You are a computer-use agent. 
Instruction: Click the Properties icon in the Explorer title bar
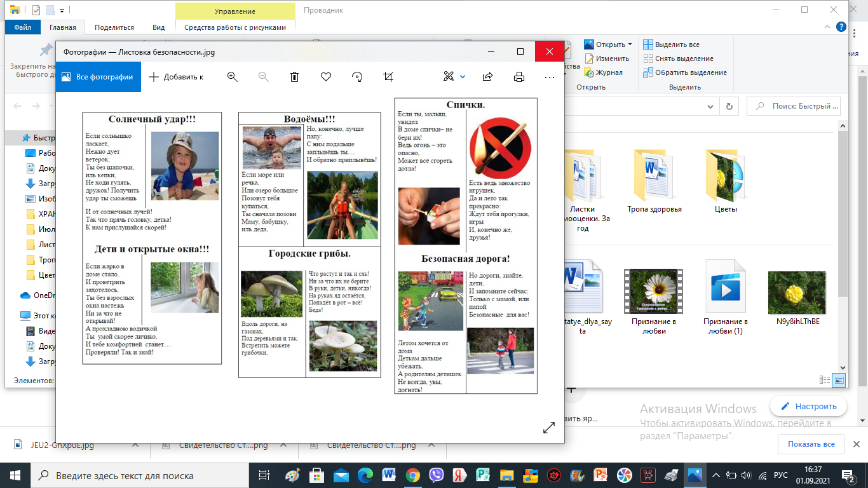coord(36,10)
